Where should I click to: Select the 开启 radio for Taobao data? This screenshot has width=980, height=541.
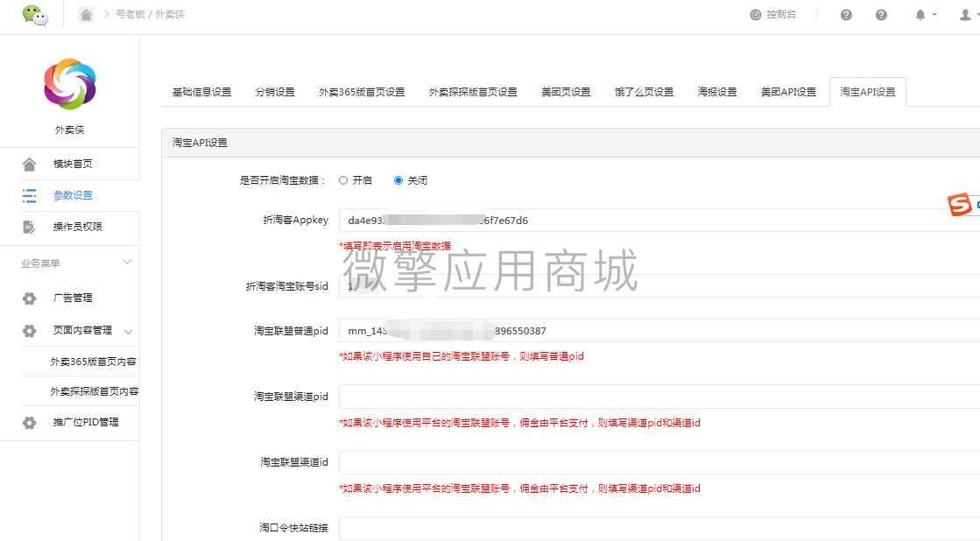[x=343, y=180]
